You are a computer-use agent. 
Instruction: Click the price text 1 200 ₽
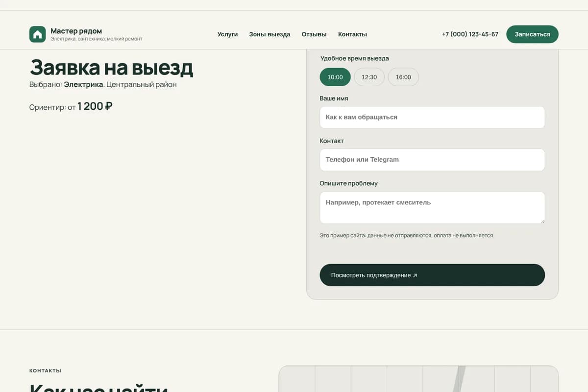point(95,106)
